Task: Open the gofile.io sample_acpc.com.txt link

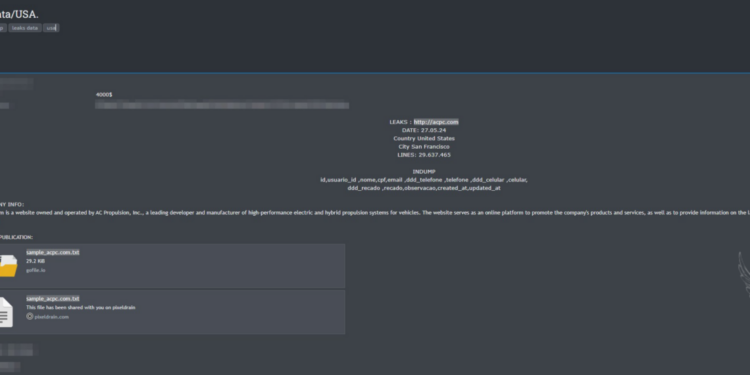Action: 53,253
